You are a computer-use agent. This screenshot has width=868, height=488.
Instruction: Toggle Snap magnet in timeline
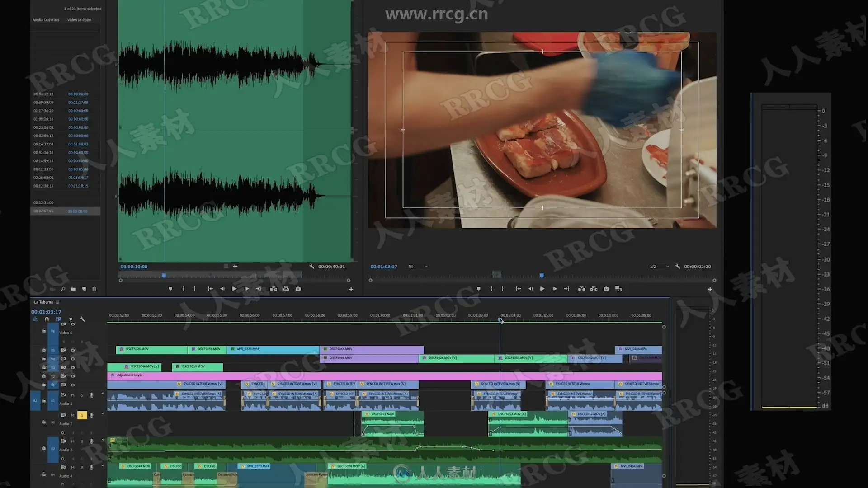pyautogui.click(x=47, y=319)
